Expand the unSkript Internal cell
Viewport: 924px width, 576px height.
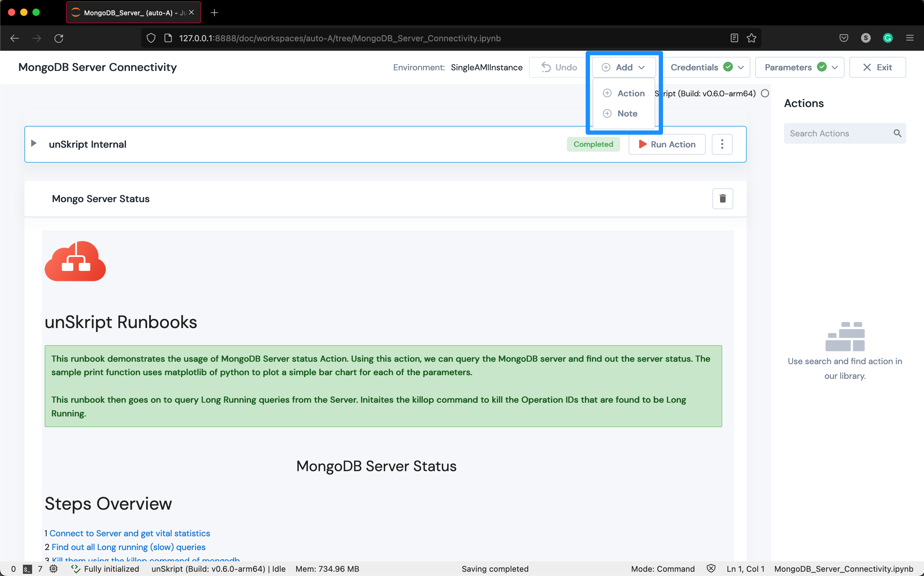34,144
